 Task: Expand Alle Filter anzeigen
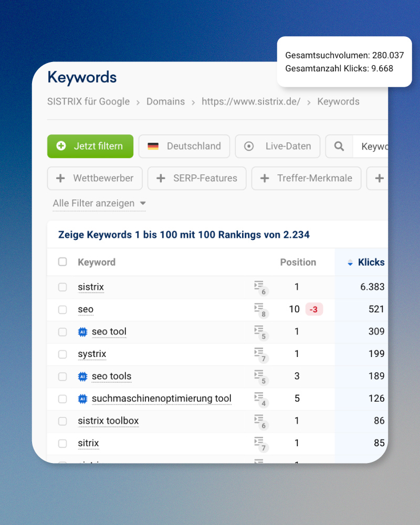tap(99, 203)
